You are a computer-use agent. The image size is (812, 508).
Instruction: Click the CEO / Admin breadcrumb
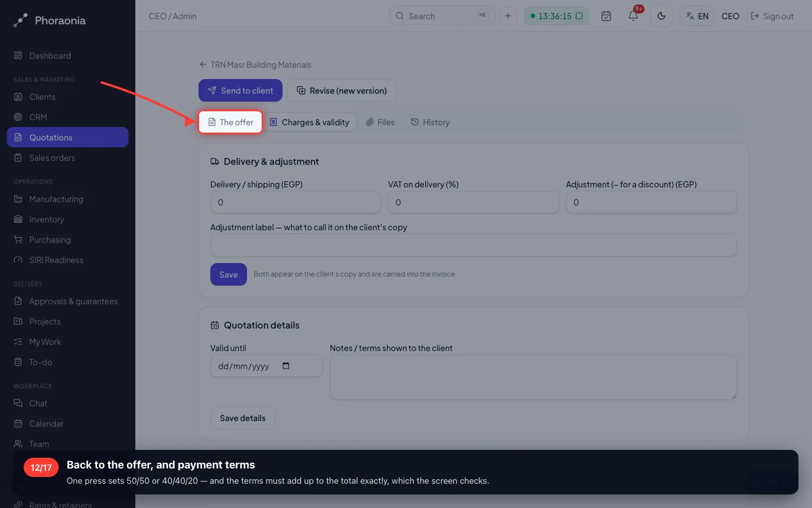point(173,16)
